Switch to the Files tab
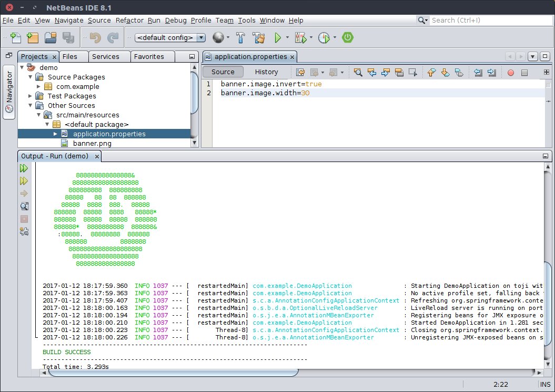The image size is (555, 392). point(74,57)
